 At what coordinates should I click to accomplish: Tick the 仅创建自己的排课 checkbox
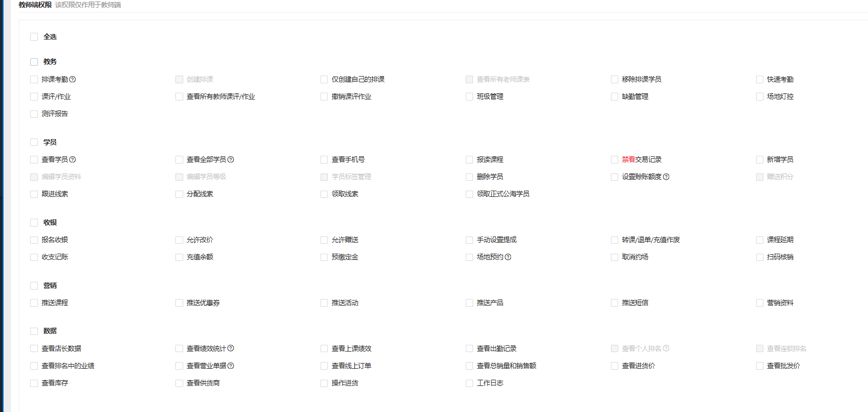[324, 80]
